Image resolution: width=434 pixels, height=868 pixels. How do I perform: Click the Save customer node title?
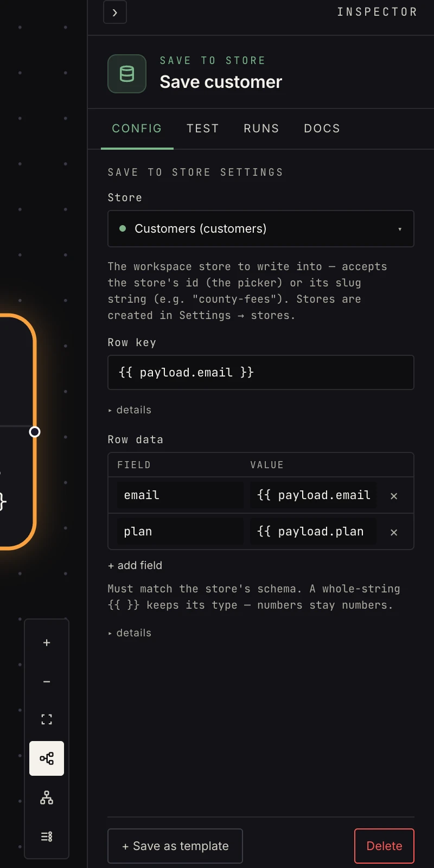221,82
